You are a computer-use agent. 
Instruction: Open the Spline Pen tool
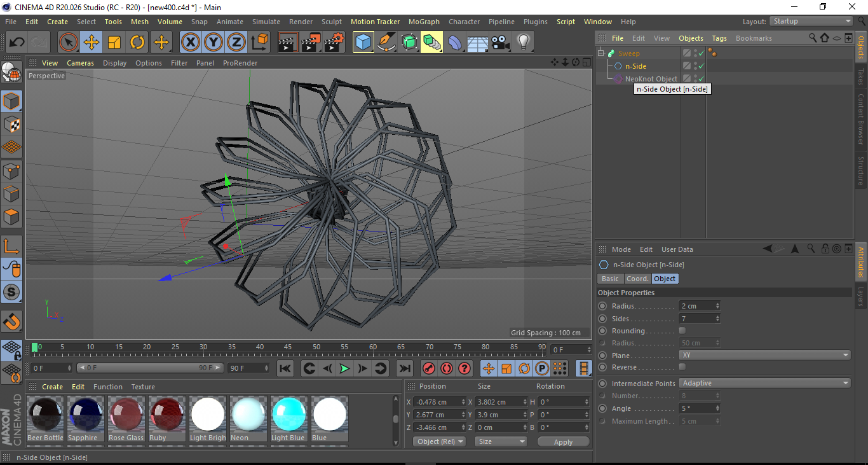[386, 43]
